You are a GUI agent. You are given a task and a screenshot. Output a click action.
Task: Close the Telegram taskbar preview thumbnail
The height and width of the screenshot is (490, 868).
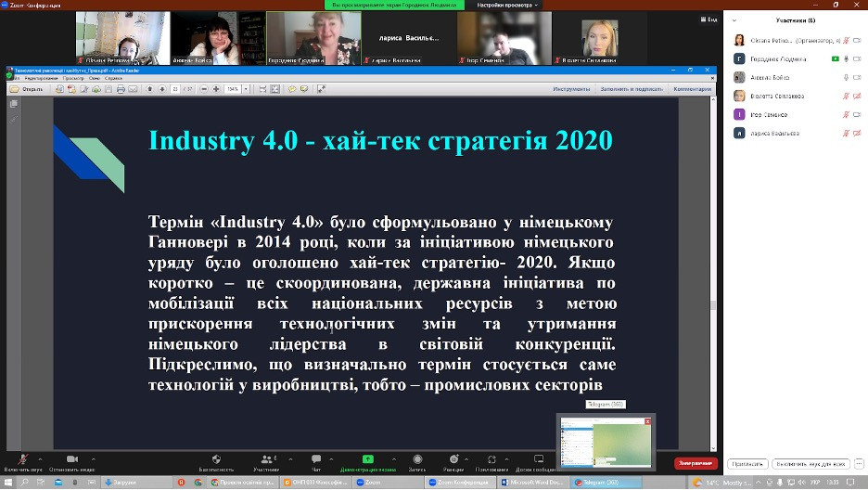pos(647,422)
